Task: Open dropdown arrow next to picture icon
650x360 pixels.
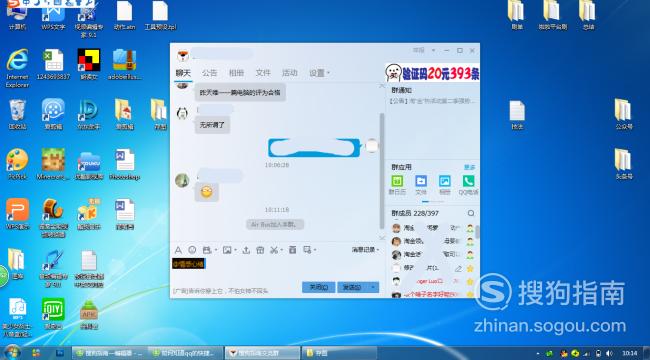Action: [235, 250]
